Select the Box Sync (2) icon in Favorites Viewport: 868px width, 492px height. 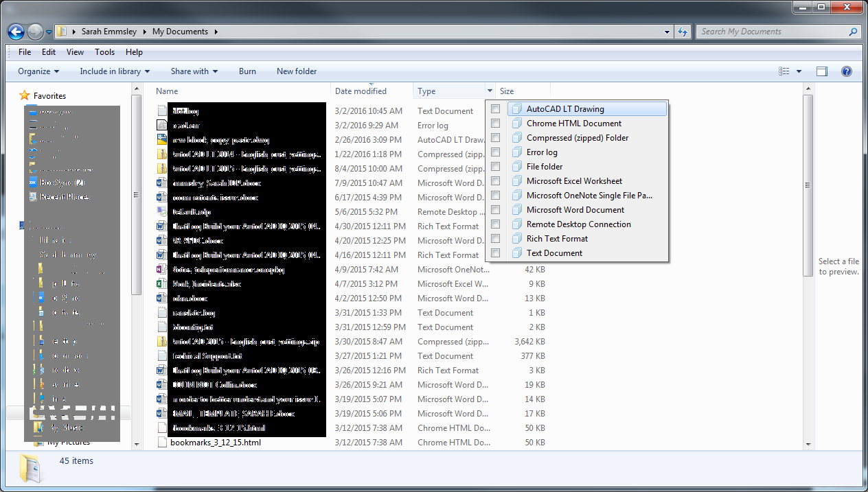(33, 183)
